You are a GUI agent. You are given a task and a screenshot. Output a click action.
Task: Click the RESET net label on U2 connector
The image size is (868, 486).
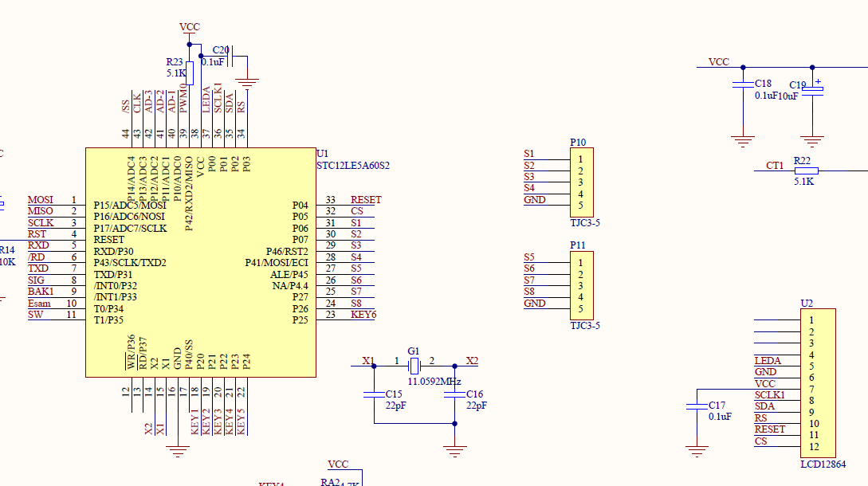point(770,429)
